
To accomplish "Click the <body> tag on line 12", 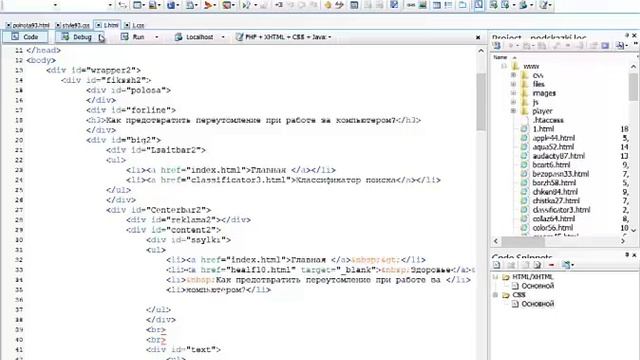I will click(x=41, y=60).
